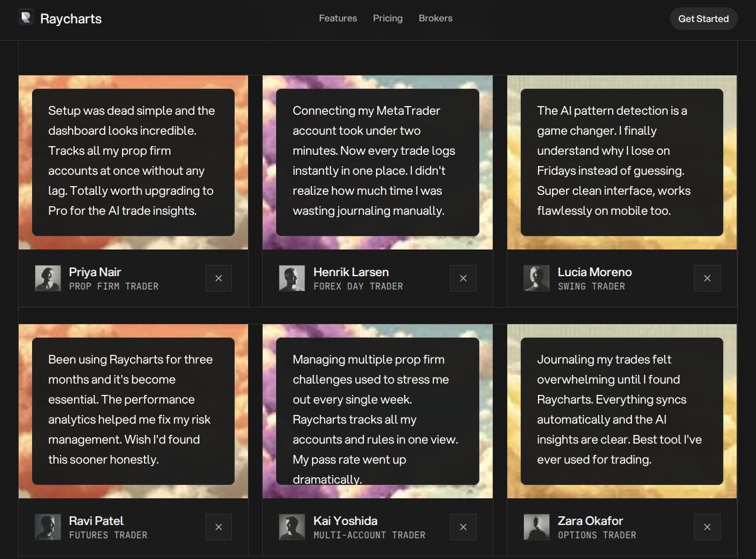Select the name Lucia Moreno
The image size is (756, 559).
[595, 272]
